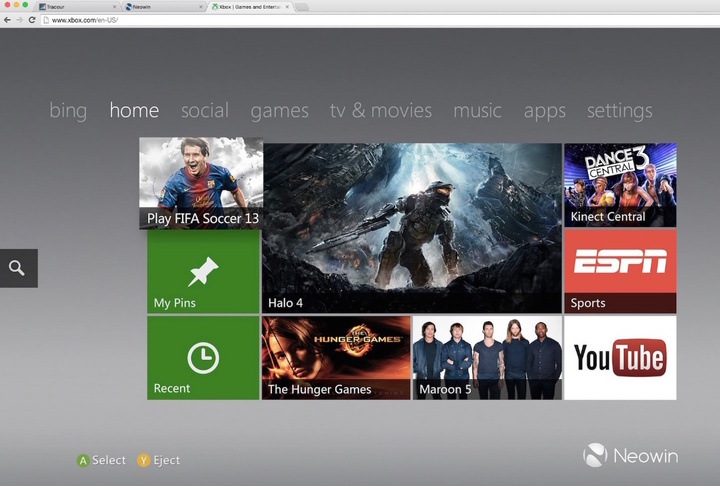This screenshot has height=486, width=720.
Task: Open the My Pins tile
Action: click(203, 271)
